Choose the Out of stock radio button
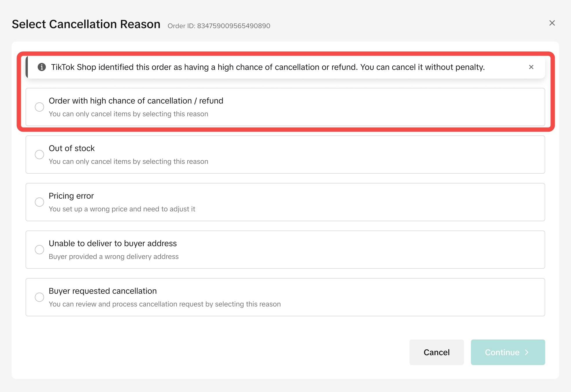The height and width of the screenshot is (392, 571). [39, 155]
